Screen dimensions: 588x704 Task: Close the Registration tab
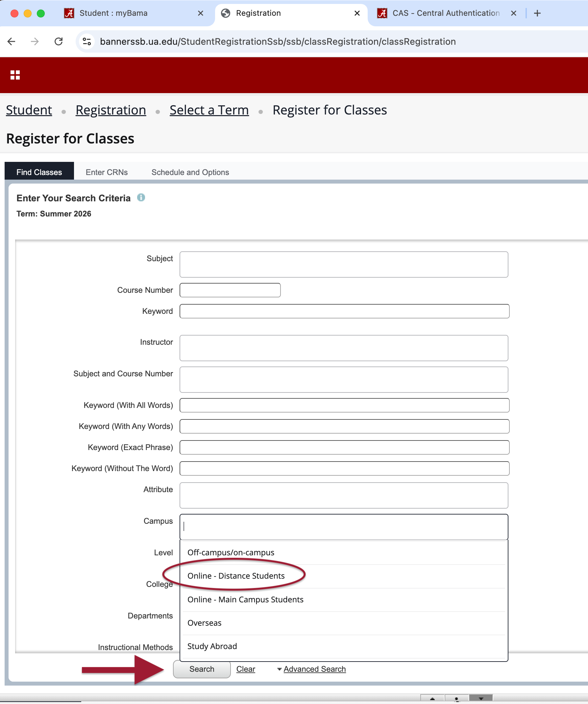(357, 13)
